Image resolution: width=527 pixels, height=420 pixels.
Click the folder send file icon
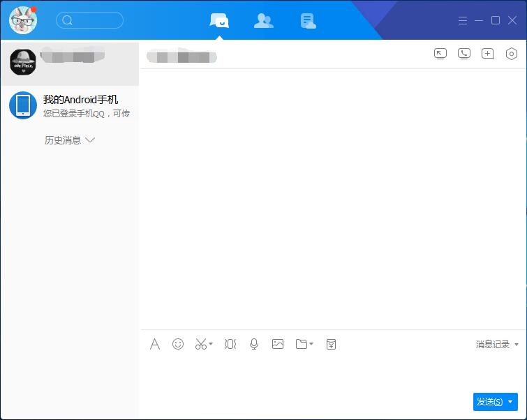(x=302, y=344)
